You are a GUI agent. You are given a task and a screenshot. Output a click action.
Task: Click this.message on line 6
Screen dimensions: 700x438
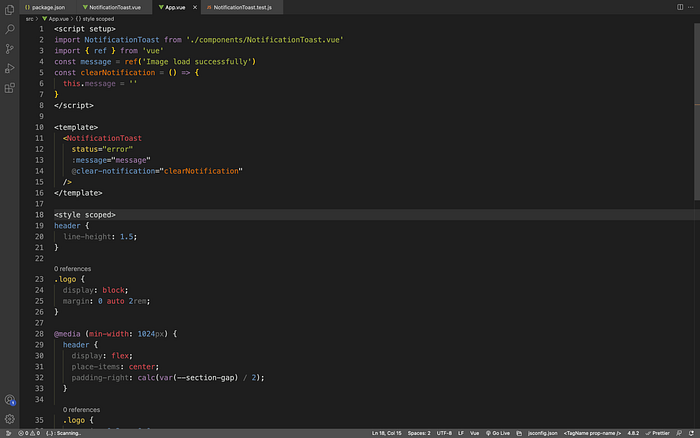[x=89, y=83]
